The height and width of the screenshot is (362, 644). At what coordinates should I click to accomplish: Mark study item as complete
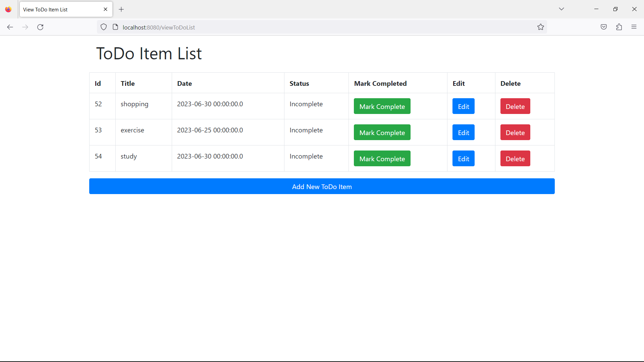pos(382,159)
